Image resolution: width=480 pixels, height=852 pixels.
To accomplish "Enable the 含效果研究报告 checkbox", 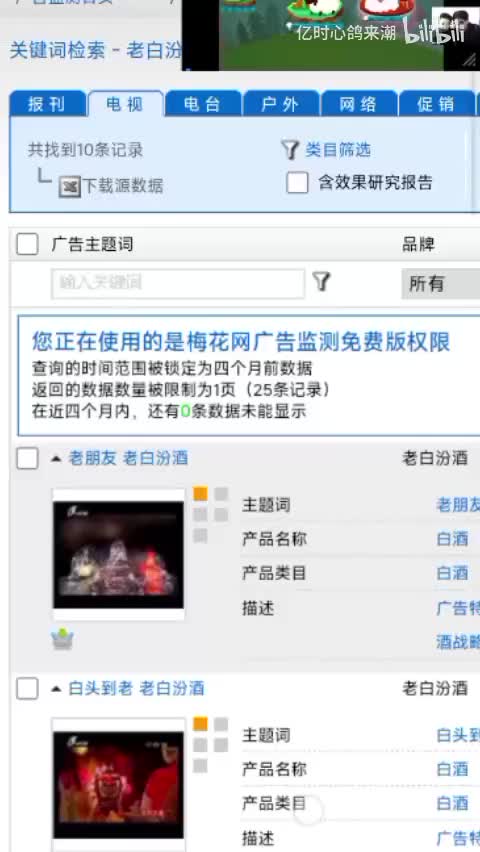I will point(297,183).
